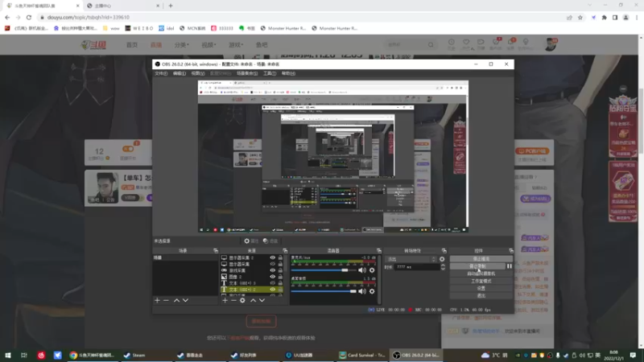Undock the Controls panel
Screen dimensions: 644x362
pos(511,250)
